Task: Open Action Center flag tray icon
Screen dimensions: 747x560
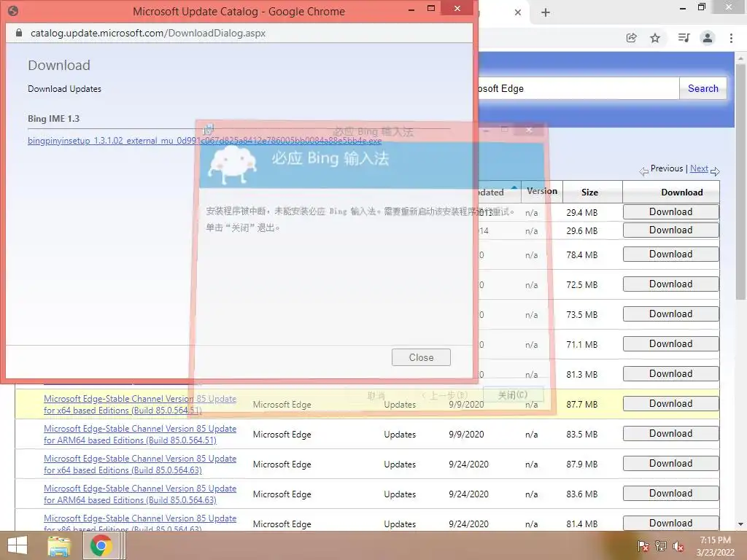Action: tap(643, 546)
